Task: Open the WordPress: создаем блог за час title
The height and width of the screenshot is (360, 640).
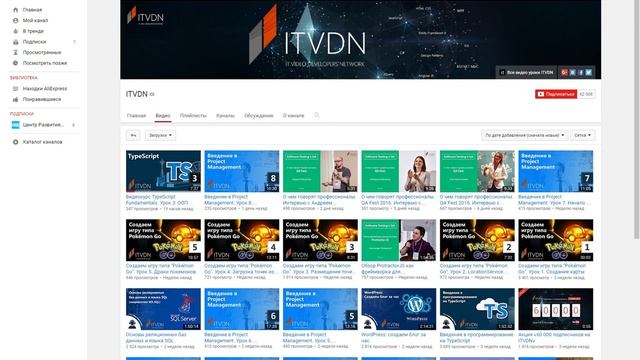Action: (x=393, y=338)
